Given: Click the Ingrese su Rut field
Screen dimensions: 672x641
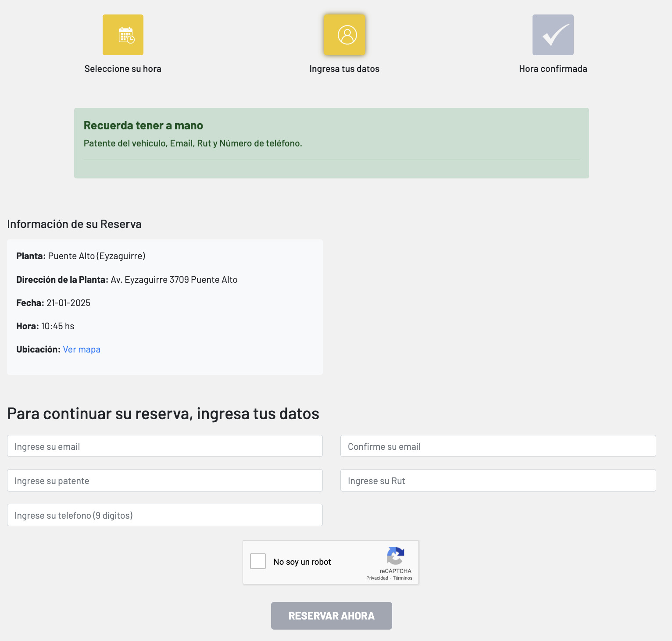Looking at the screenshot, I should 498,480.
